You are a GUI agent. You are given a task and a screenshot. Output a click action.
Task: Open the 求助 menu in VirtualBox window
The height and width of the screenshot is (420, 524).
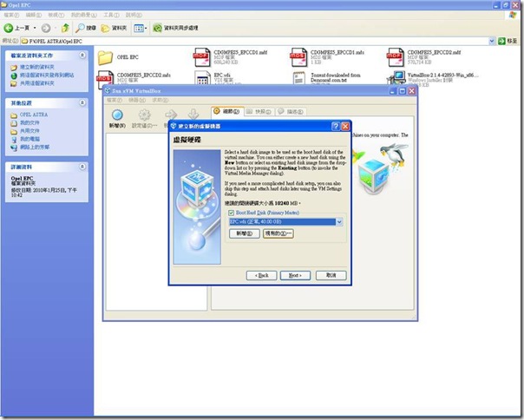[160, 100]
